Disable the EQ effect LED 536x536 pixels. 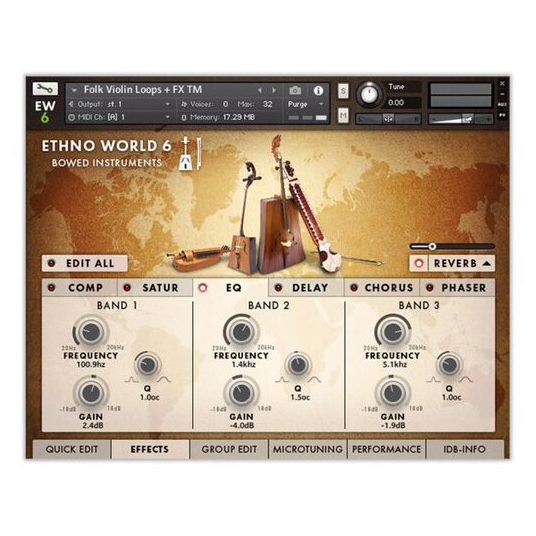[203, 287]
